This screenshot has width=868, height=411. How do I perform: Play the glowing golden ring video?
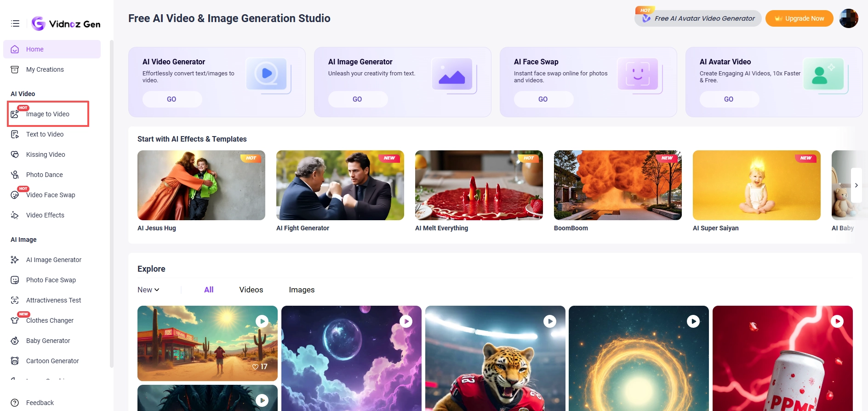(x=693, y=321)
